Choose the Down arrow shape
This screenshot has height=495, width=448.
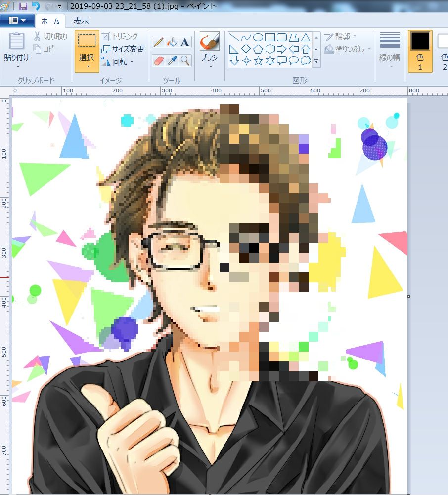point(234,61)
